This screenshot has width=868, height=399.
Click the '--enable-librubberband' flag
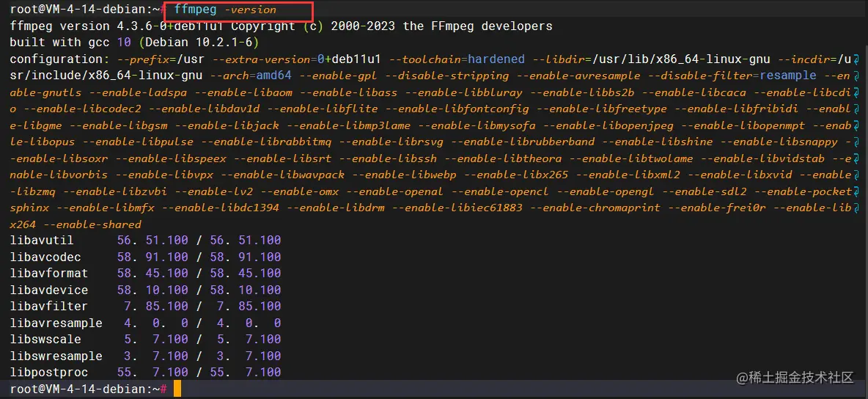coord(523,142)
